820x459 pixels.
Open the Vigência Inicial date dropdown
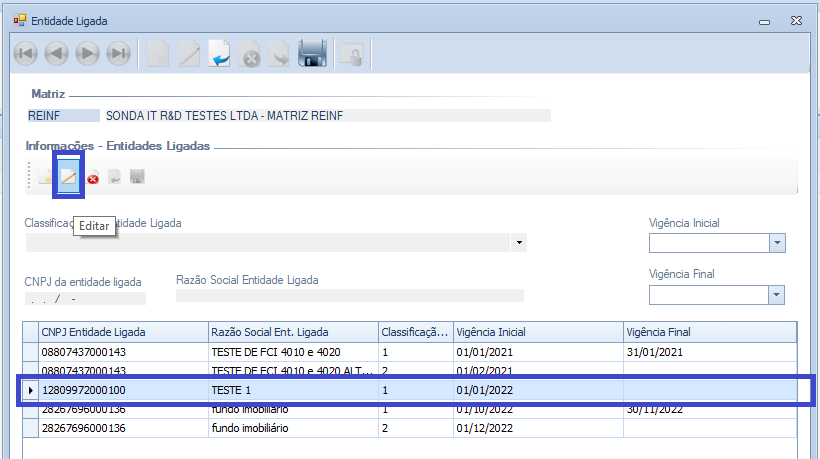coord(776,243)
